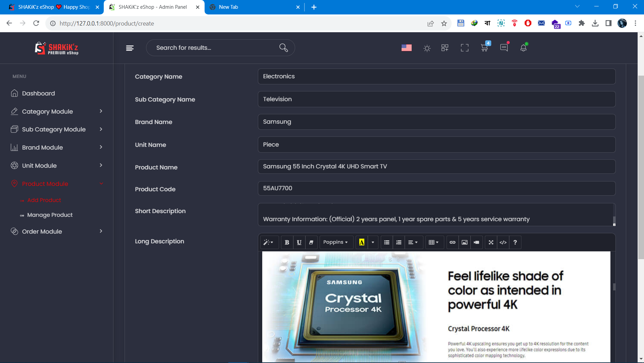This screenshot has width=644, height=363.
Task: Switch to SHAKiK'z eShop Happy Shopping tab
Action: [x=54, y=7]
